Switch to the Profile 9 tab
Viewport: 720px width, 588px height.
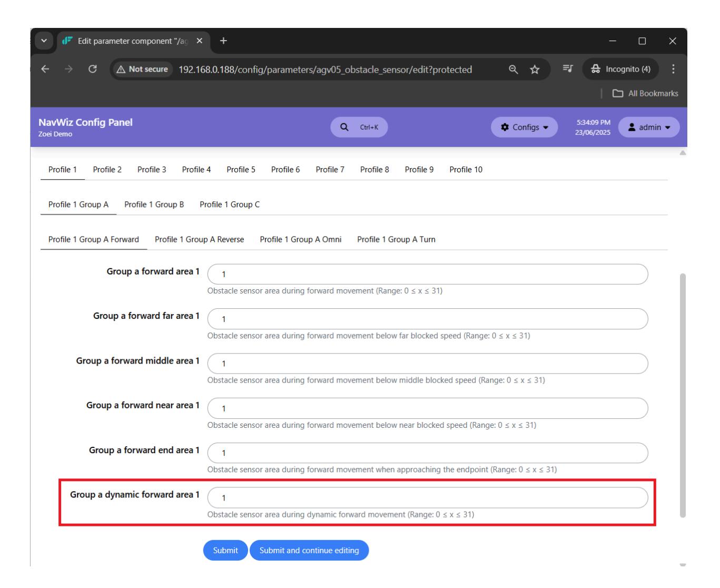pos(419,170)
